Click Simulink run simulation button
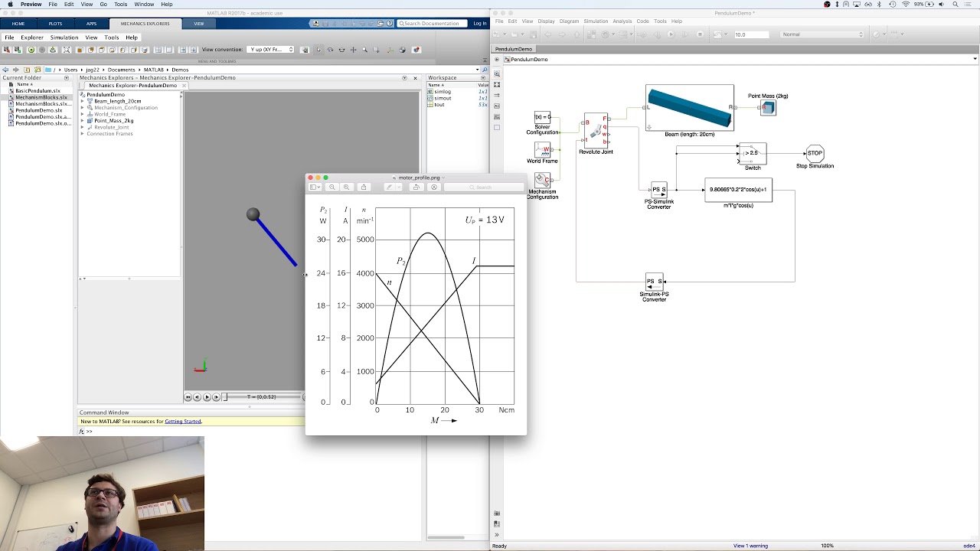 671,34
